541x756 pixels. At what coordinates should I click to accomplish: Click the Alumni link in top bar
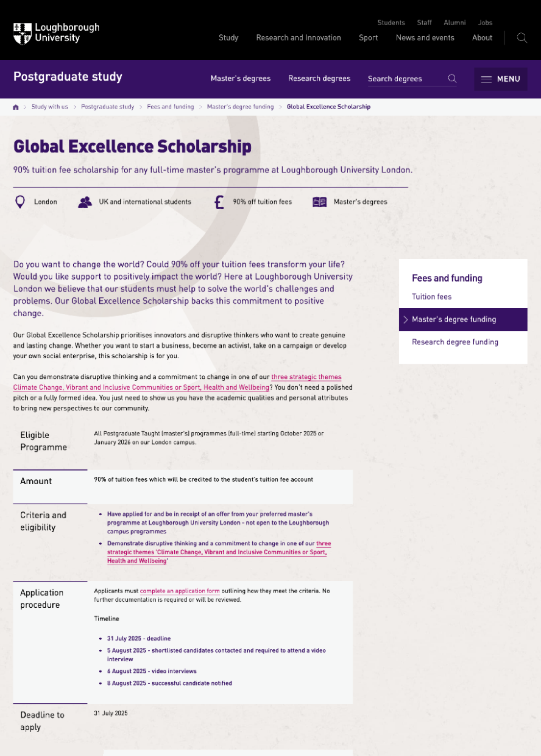tap(454, 23)
